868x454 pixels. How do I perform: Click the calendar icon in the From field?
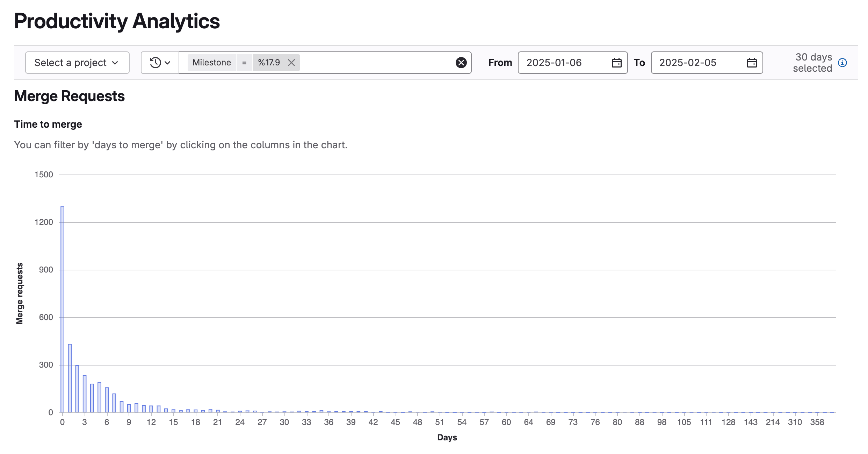point(616,63)
